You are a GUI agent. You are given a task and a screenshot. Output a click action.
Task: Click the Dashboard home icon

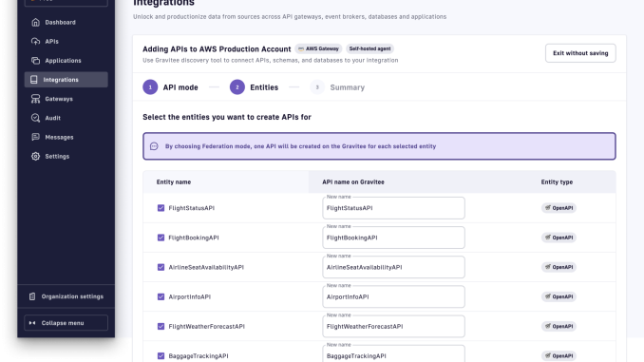click(x=36, y=22)
